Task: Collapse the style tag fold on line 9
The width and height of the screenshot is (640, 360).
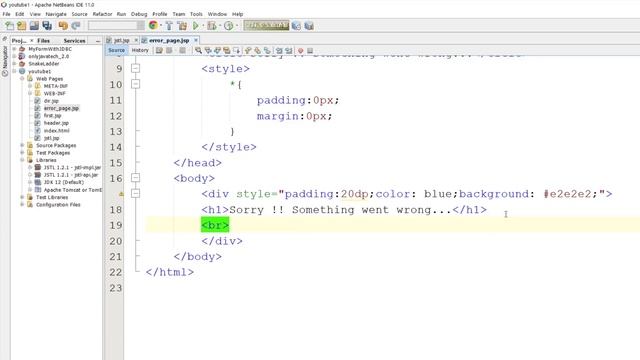Action: [136, 69]
